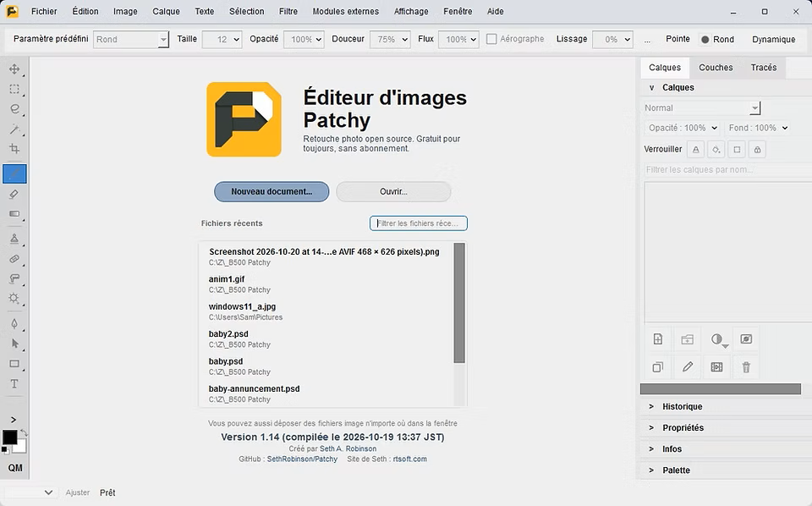Open the SethRobinson/Patchy GitHub link
Image resolution: width=812 pixels, height=506 pixels.
302,459
